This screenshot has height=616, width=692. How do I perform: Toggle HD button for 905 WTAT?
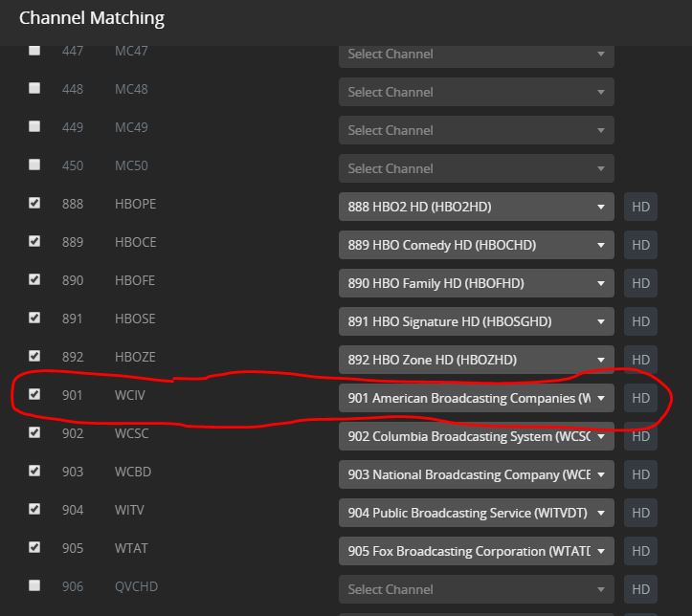[x=640, y=551]
